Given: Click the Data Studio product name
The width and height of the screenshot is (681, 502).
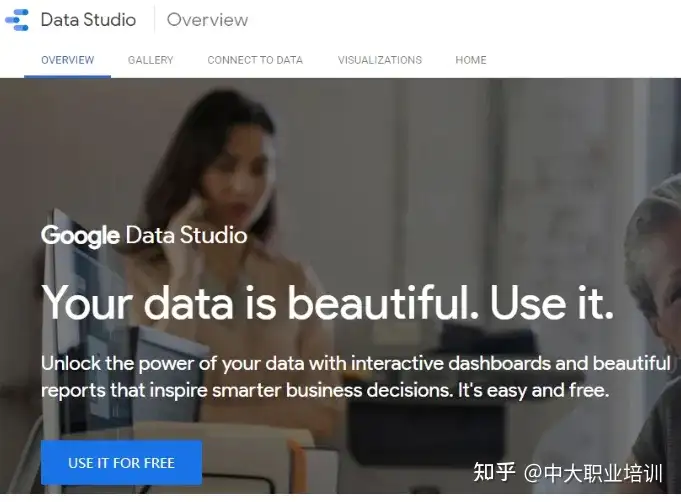Looking at the screenshot, I should pyautogui.click(x=88, y=20).
